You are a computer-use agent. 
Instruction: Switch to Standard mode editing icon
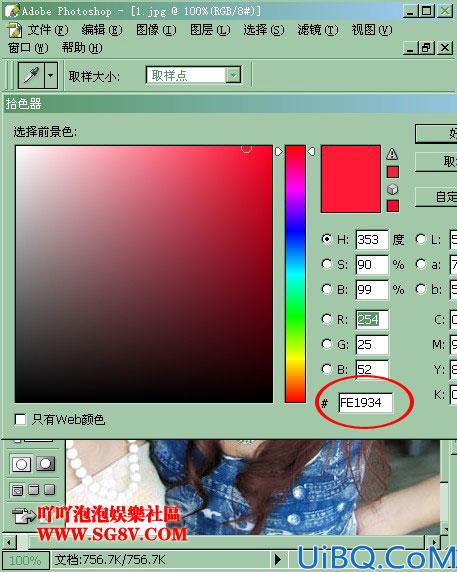tap(21, 464)
